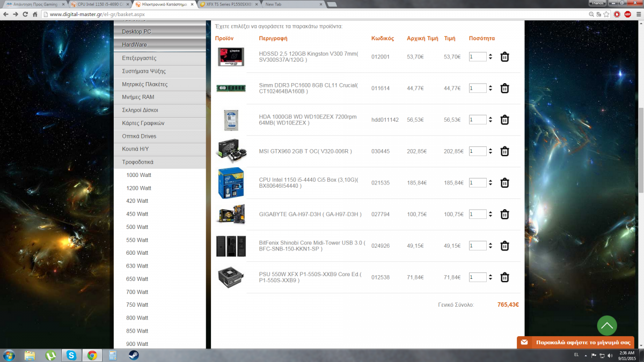Adjust quantity stepper for Crucial RAM

click(490, 88)
